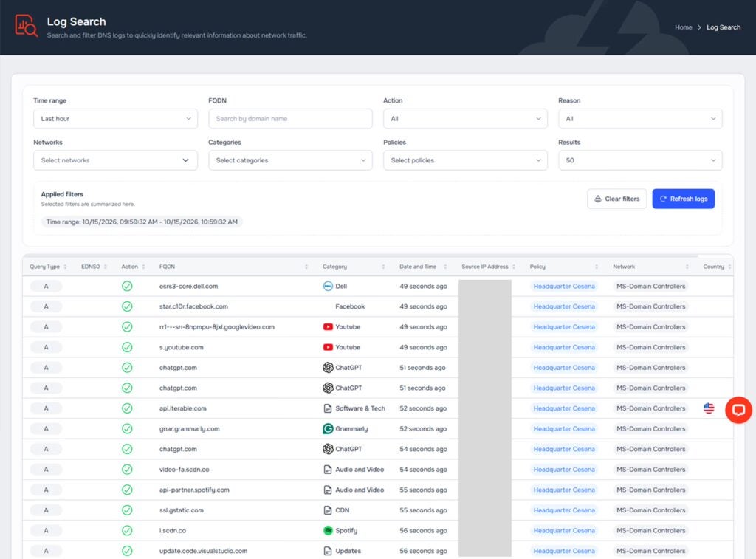
Task: Click Spotify category icon
Action: coord(328,530)
